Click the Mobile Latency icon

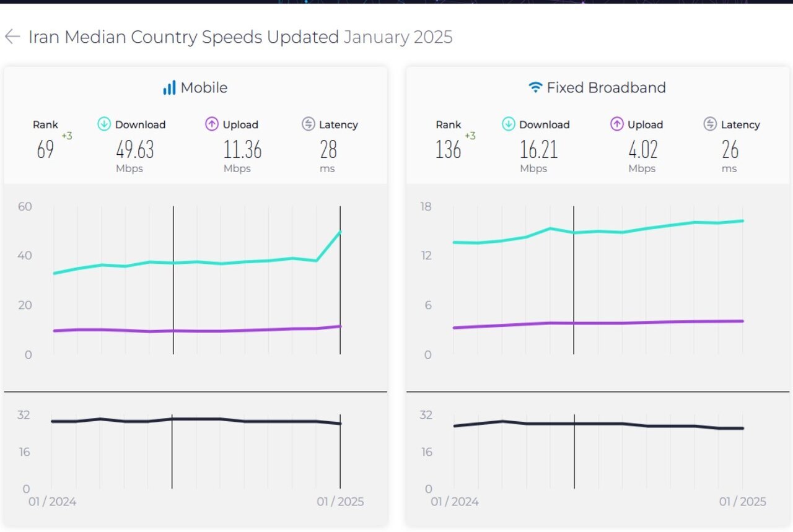tap(309, 124)
